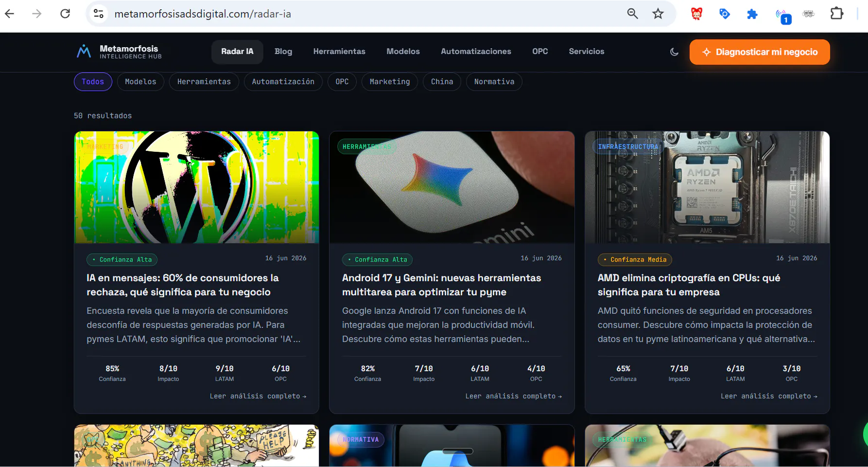Open the AMD Ryzen processor card thumbnail
The width and height of the screenshot is (868, 467).
coord(707,187)
